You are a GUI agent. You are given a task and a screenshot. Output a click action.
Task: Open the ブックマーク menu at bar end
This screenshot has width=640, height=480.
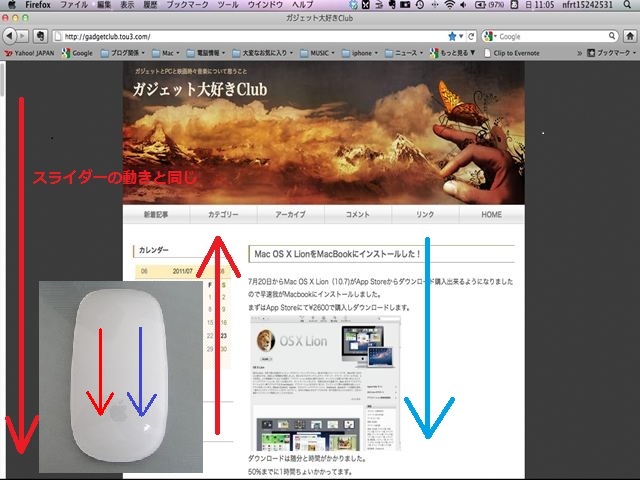click(x=611, y=53)
